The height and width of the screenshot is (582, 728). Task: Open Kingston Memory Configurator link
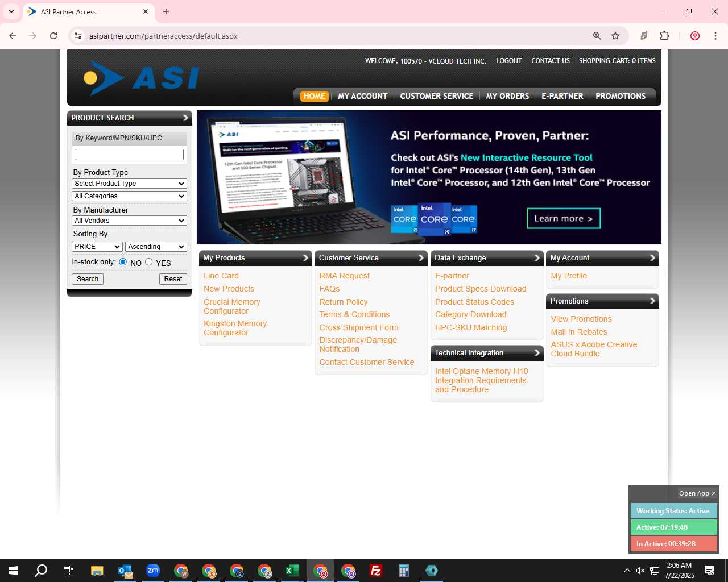[235, 328]
